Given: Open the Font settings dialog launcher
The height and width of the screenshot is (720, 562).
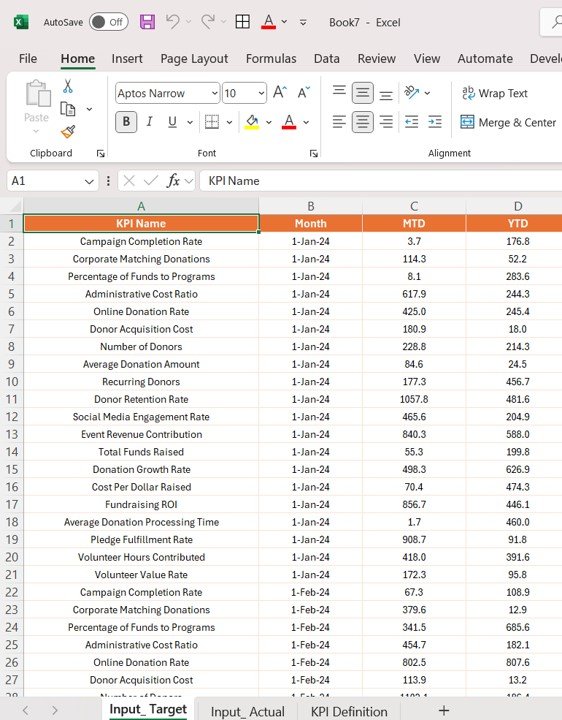Looking at the screenshot, I should click(314, 153).
